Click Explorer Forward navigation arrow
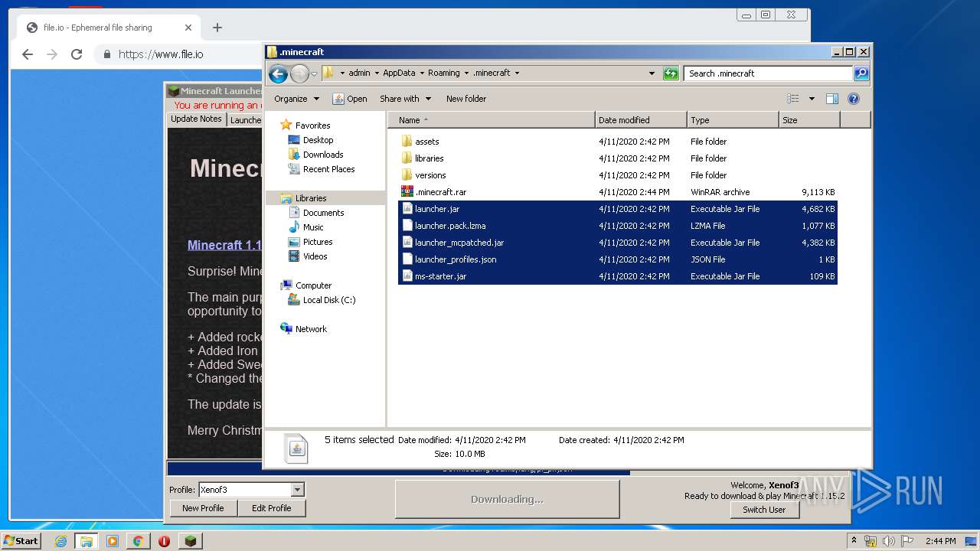The height and width of the screenshot is (551, 980). pyautogui.click(x=299, y=73)
